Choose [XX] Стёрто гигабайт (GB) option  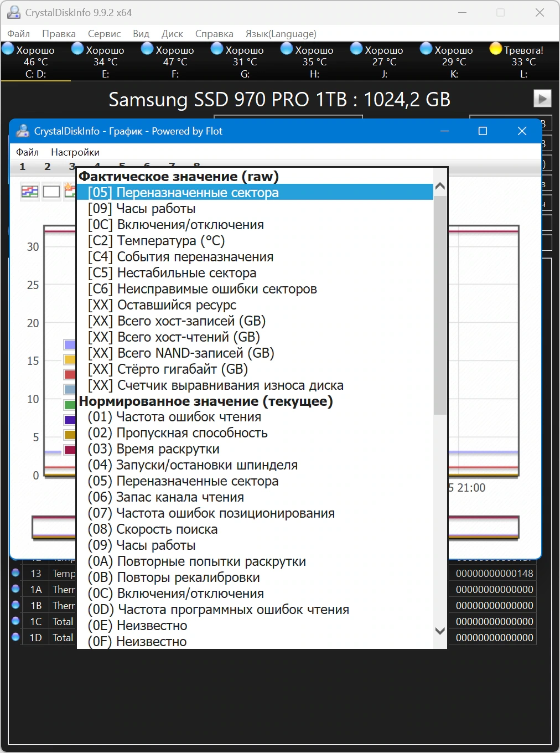(x=255, y=369)
